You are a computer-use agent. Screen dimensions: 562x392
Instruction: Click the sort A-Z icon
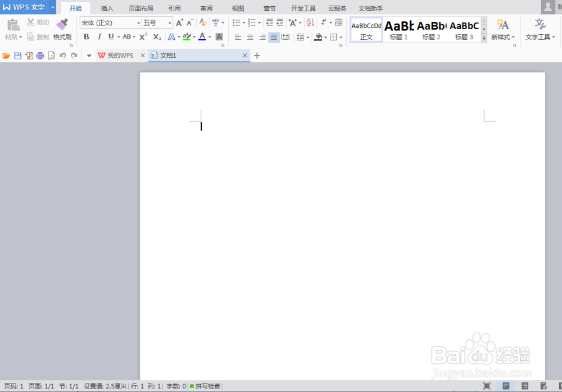[310, 22]
